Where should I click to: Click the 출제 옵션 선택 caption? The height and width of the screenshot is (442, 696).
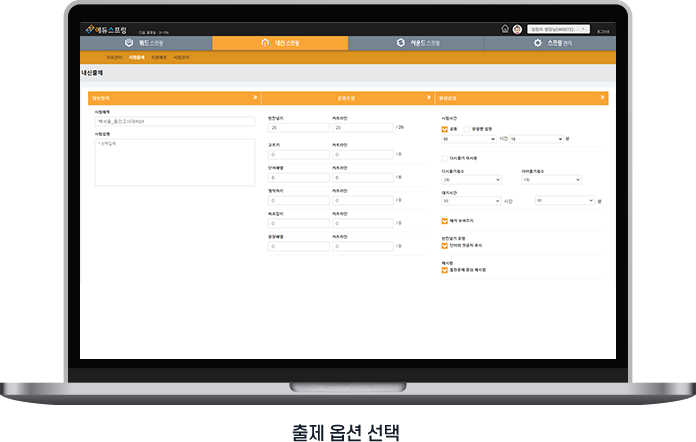[346, 432]
